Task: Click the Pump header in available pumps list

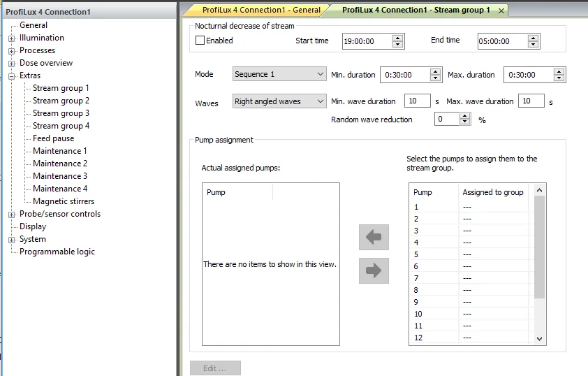Action: [434, 192]
